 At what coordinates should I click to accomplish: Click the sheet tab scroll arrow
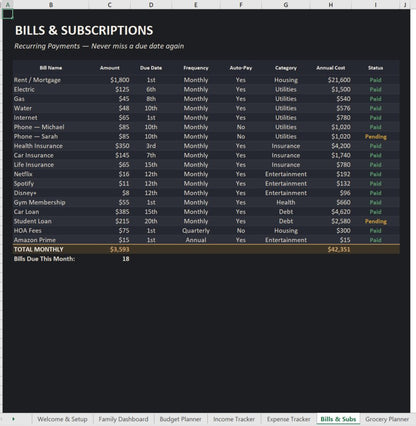click(x=13, y=419)
